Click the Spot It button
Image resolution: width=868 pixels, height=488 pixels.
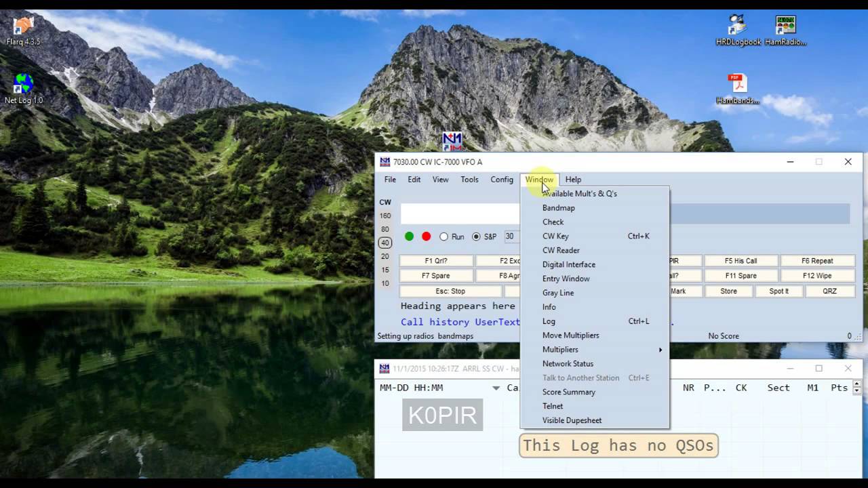pyautogui.click(x=779, y=291)
